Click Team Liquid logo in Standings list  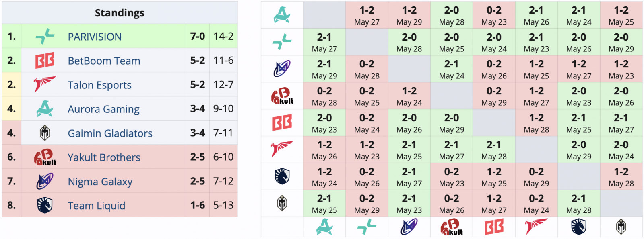(x=45, y=205)
